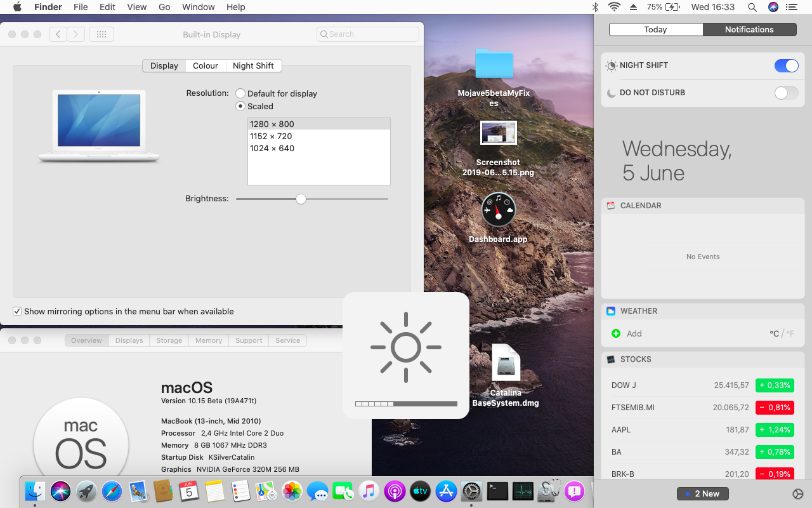
Task: Turn off the Night Shift switch
Action: (787, 65)
